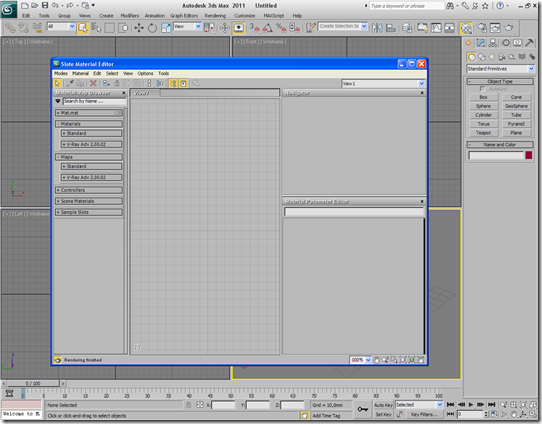
Task: Toggle the Auto Key button
Action: click(383, 405)
